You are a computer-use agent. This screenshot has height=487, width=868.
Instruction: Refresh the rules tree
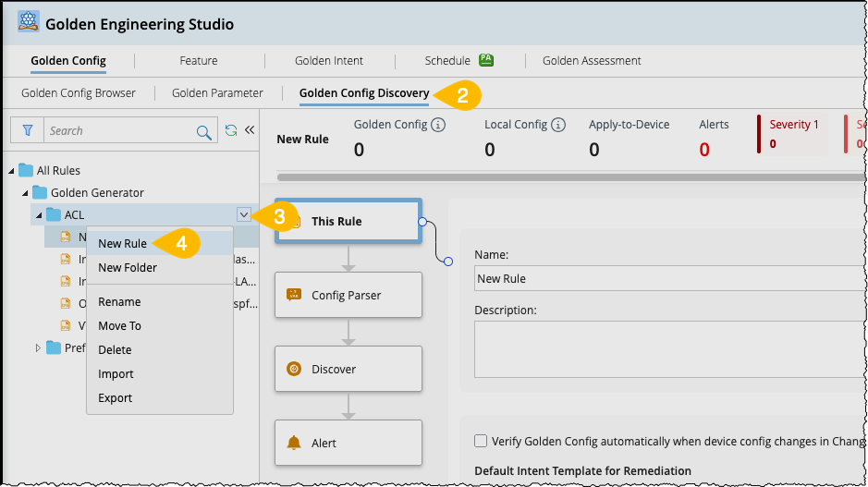(x=231, y=131)
